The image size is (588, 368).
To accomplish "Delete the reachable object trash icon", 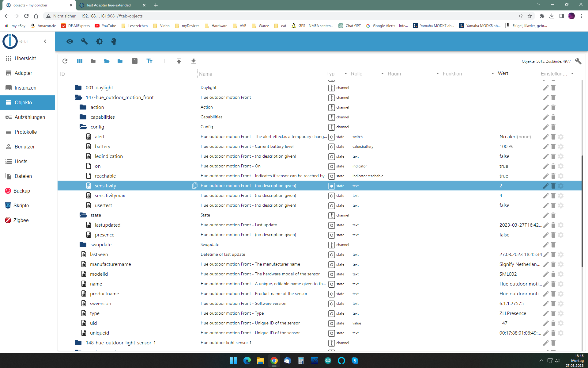I will pos(553,176).
